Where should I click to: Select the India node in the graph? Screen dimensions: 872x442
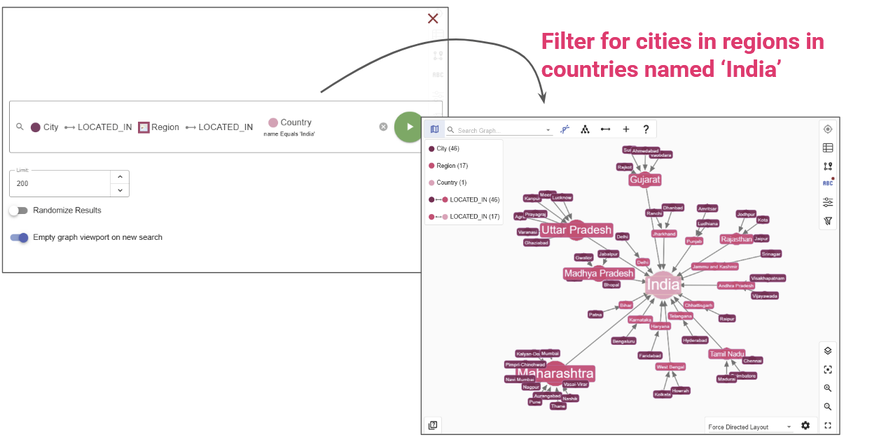pos(662,285)
